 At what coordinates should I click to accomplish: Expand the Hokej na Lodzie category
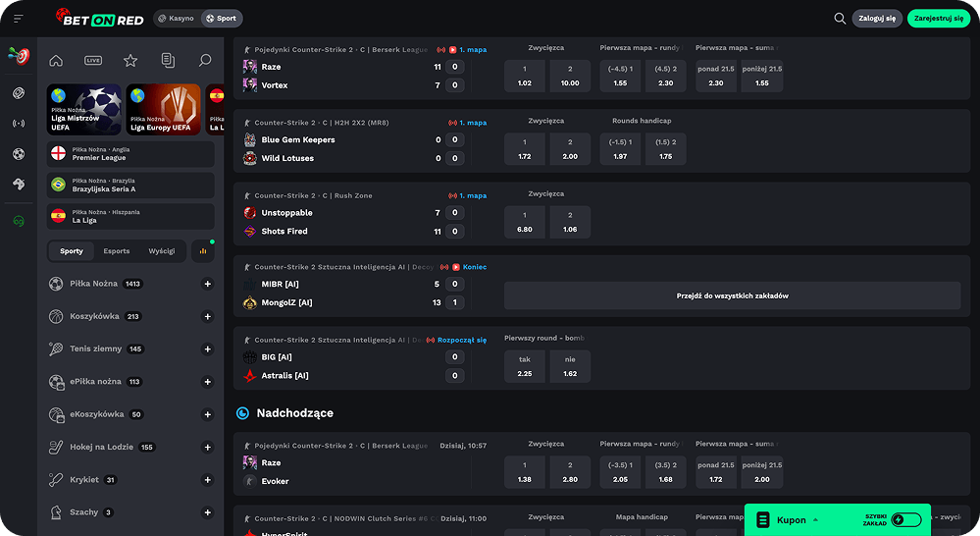point(207,447)
